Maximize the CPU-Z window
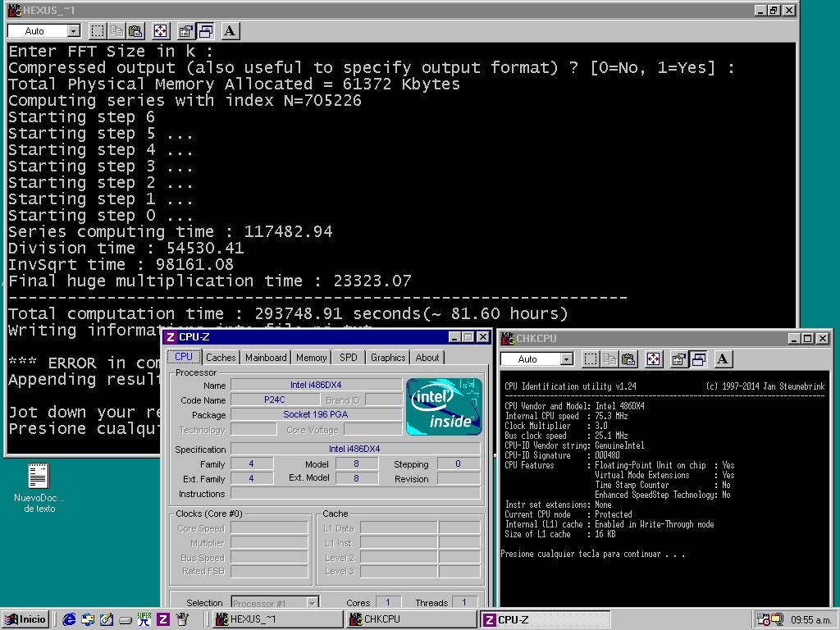Viewport: 840px width, 630px height. click(468, 337)
